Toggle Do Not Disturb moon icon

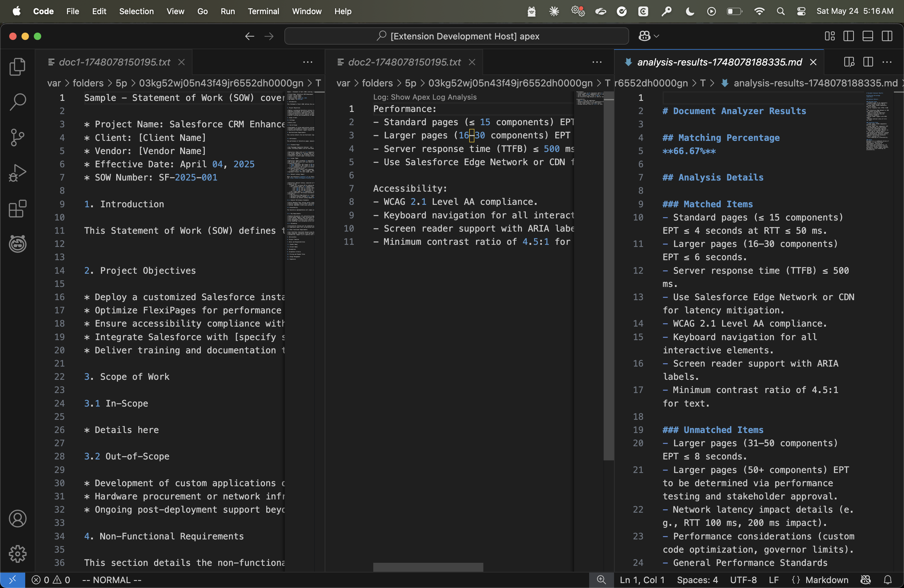[x=690, y=11]
